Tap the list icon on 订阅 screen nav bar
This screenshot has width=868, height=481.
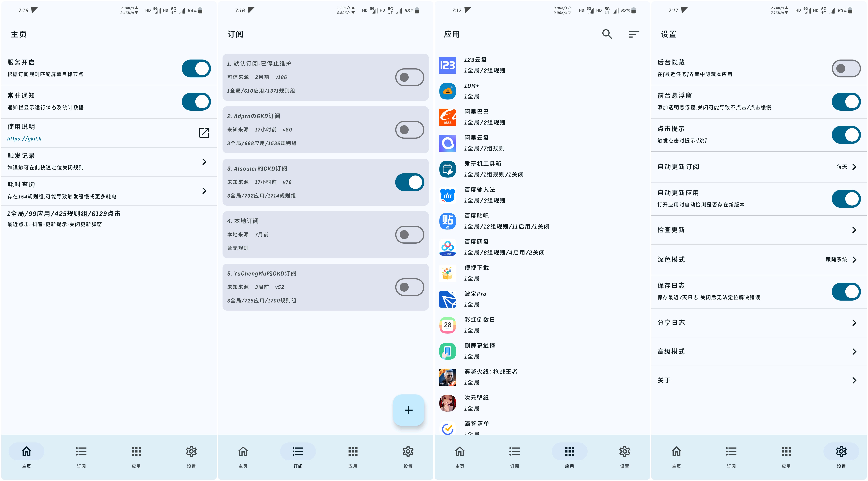pyautogui.click(x=298, y=451)
